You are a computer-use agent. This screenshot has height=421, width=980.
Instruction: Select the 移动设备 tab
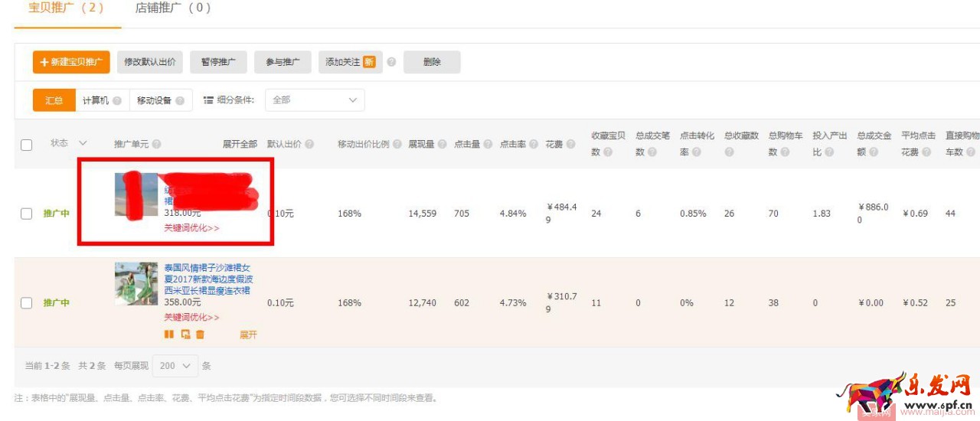(x=160, y=100)
